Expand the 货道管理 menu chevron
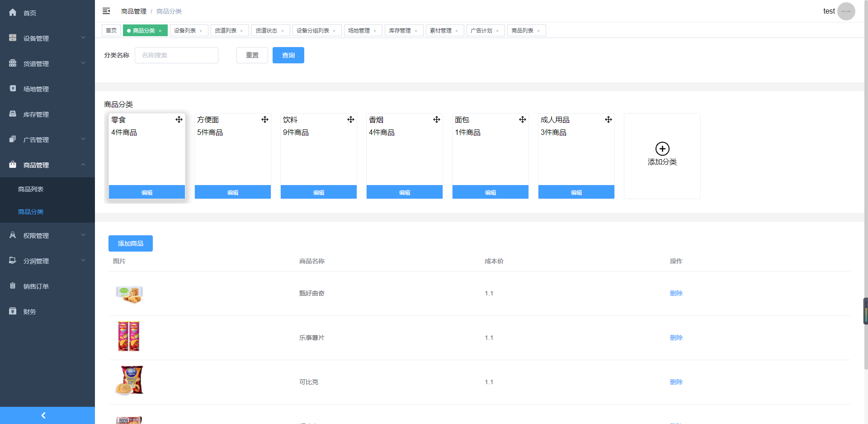The height and width of the screenshot is (424, 868). [x=83, y=63]
